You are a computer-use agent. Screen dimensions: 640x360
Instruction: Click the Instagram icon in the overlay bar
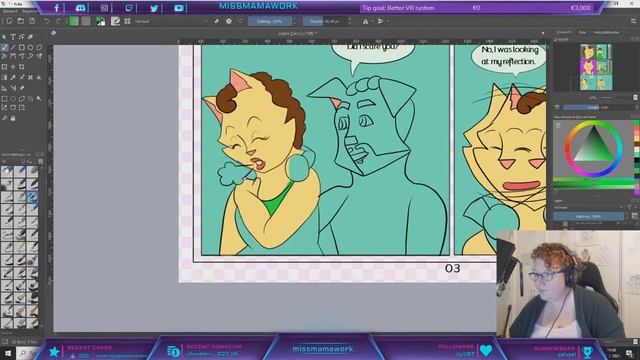point(104,7)
